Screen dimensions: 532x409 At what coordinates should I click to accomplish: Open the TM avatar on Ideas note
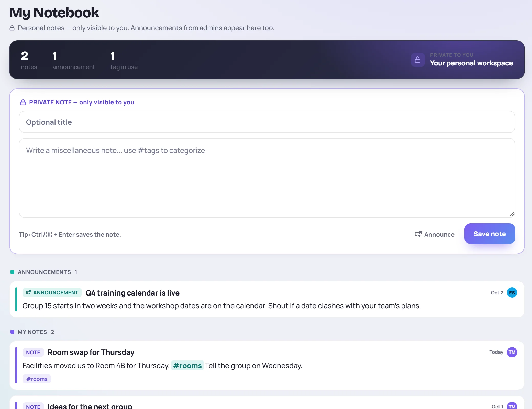512,406
